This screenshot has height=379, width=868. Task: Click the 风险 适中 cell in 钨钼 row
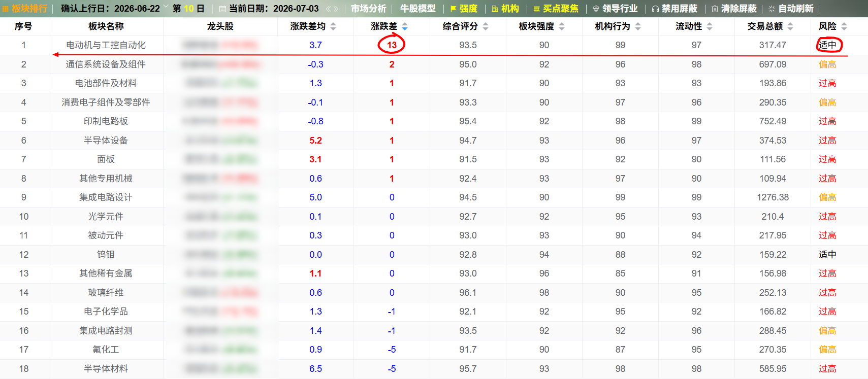(x=827, y=255)
